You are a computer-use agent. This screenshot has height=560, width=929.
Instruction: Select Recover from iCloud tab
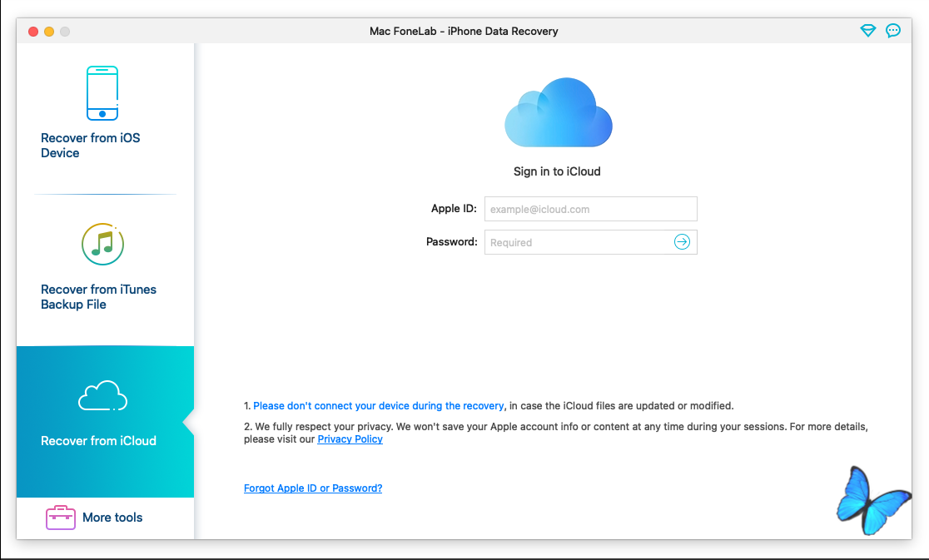pyautogui.click(x=106, y=422)
